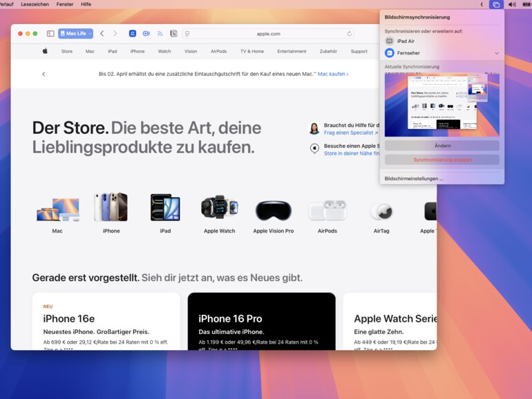Open the Entertainment navigation item
532x399 pixels.
click(292, 51)
